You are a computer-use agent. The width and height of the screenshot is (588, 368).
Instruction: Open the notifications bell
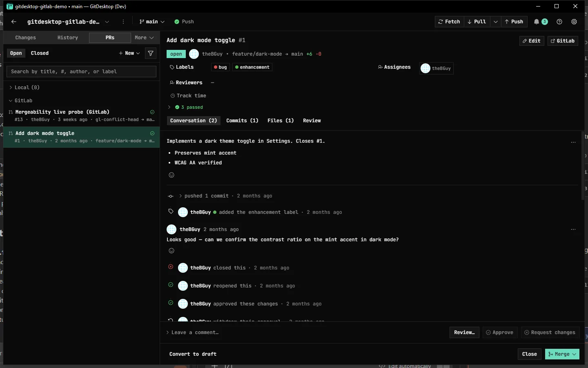point(537,22)
